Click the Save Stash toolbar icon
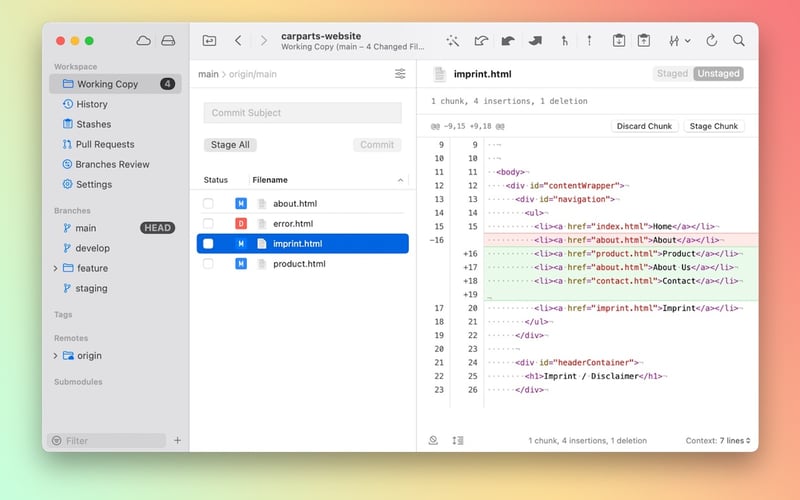Image resolution: width=800 pixels, height=500 pixels. click(x=619, y=40)
